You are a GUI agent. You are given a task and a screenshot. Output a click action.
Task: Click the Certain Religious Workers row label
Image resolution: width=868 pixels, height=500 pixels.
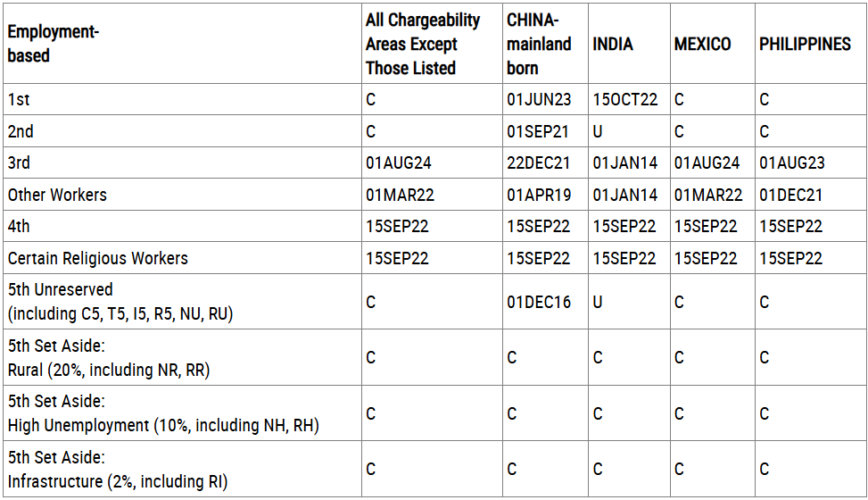point(97,258)
